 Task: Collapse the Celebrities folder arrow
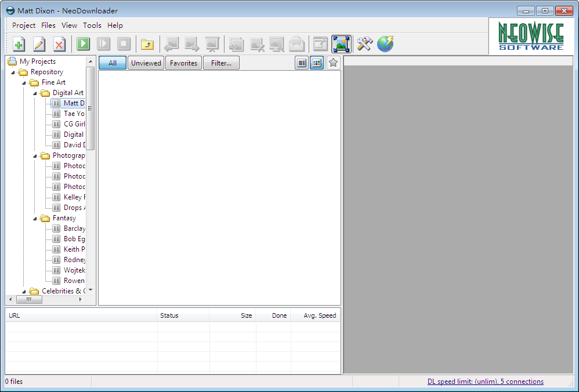point(24,292)
